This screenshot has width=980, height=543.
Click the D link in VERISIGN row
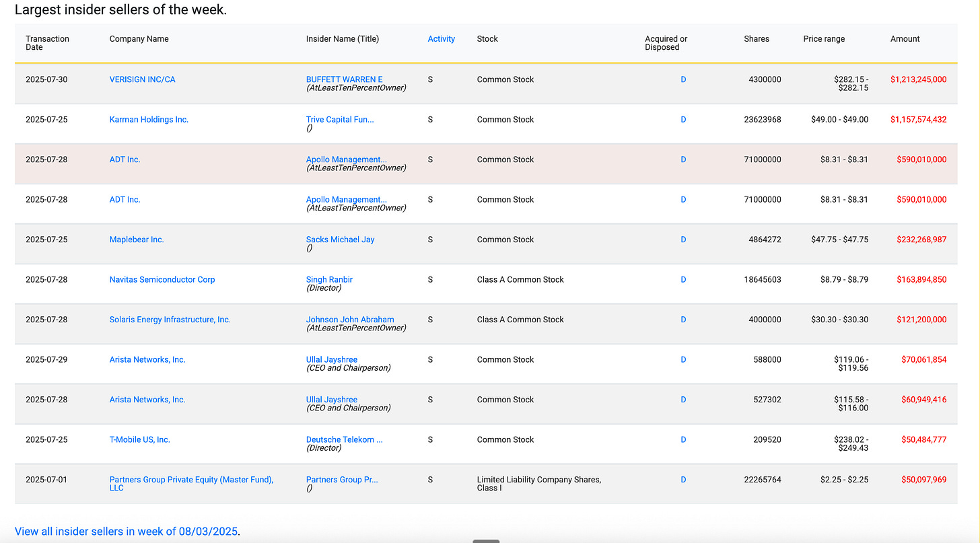(683, 79)
